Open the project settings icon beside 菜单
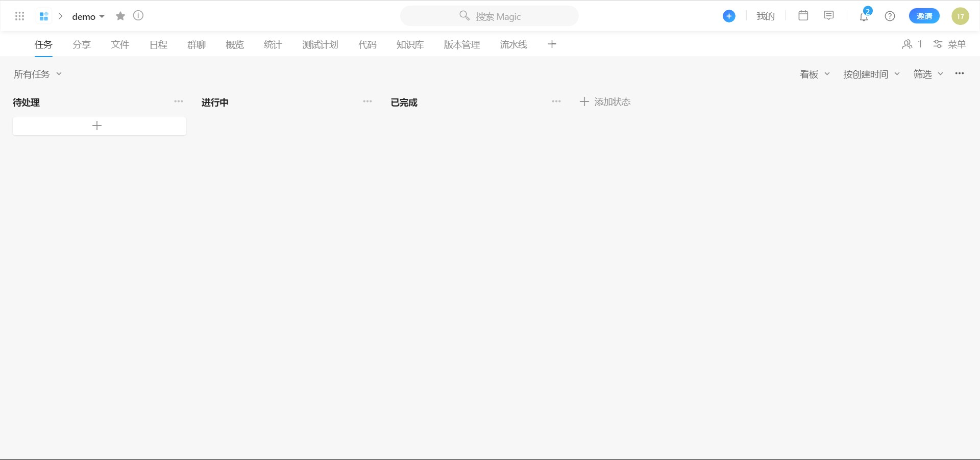 937,44
